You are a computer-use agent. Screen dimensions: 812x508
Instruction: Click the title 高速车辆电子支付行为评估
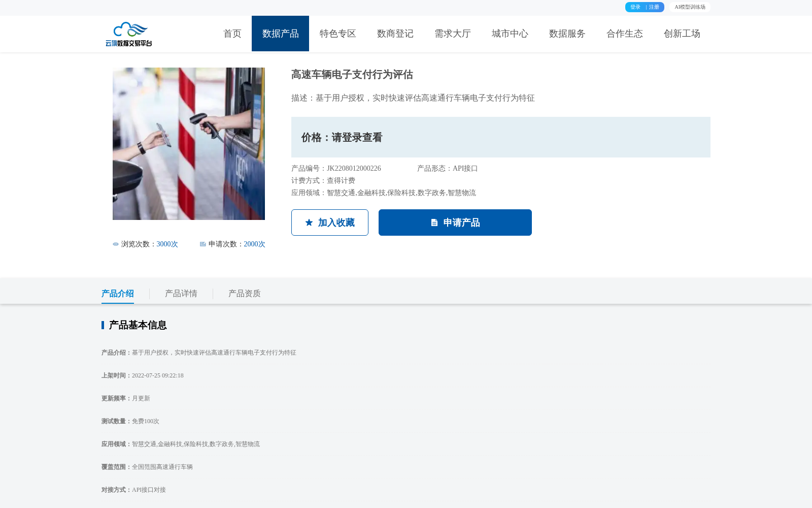(352, 75)
